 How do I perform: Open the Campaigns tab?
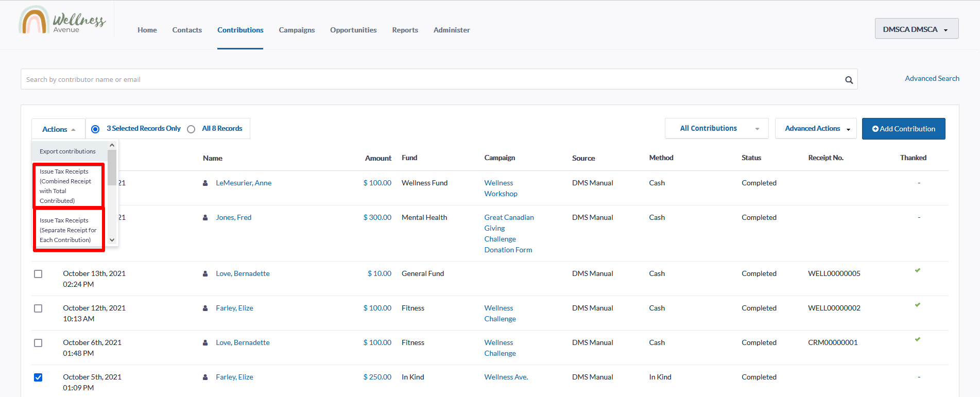(297, 30)
